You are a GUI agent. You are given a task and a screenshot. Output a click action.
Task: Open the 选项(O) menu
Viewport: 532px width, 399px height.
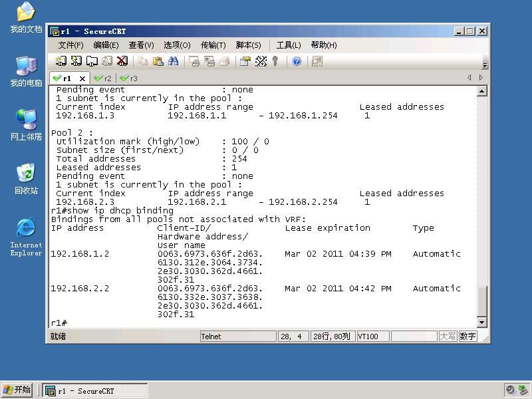177,45
